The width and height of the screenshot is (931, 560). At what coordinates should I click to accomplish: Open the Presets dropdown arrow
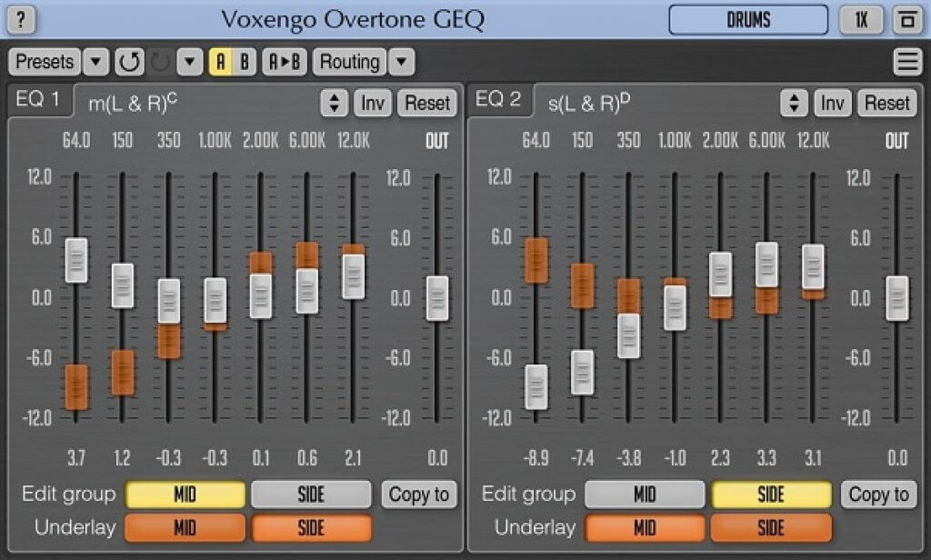click(95, 62)
